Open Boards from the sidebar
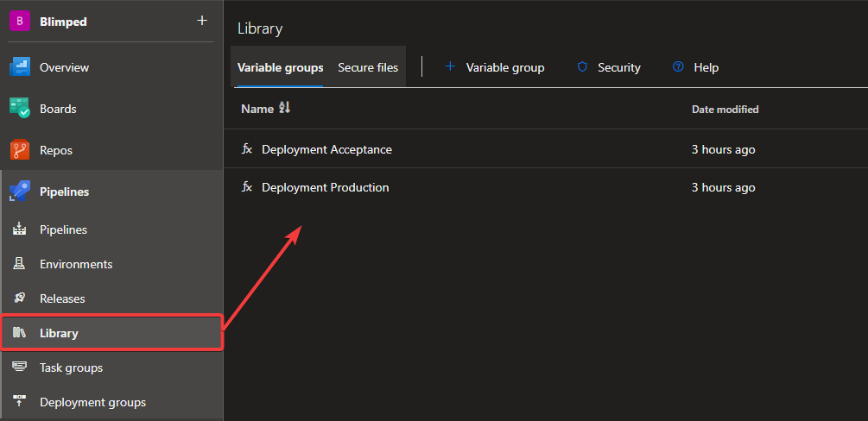The height and width of the screenshot is (421, 868). [x=58, y=109]
